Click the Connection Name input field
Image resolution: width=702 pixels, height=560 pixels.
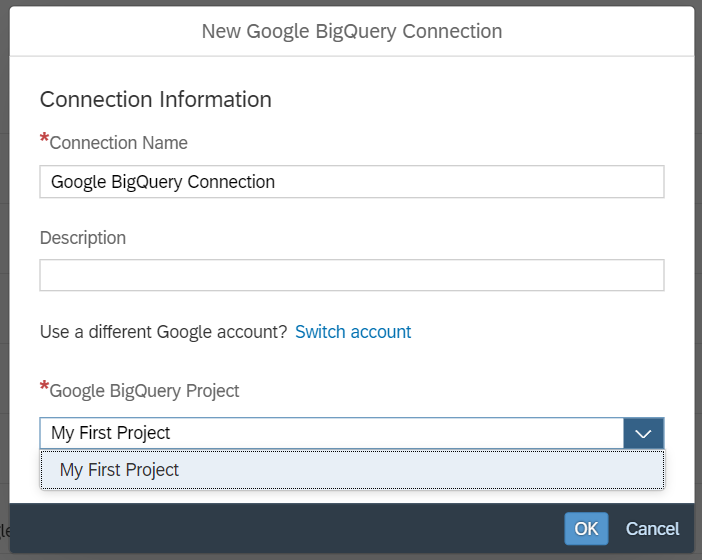[352, 182]
